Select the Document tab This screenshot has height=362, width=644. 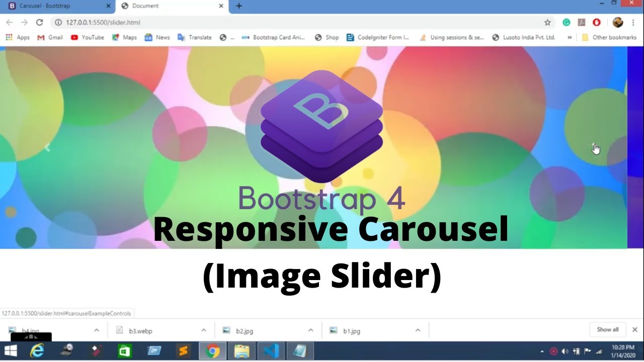pos(172,6)
